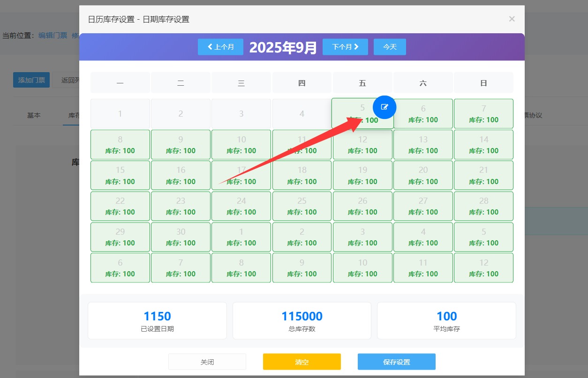Pick September 24 in the calendar
The image size is (588, 378).
(x=241, y=206)
